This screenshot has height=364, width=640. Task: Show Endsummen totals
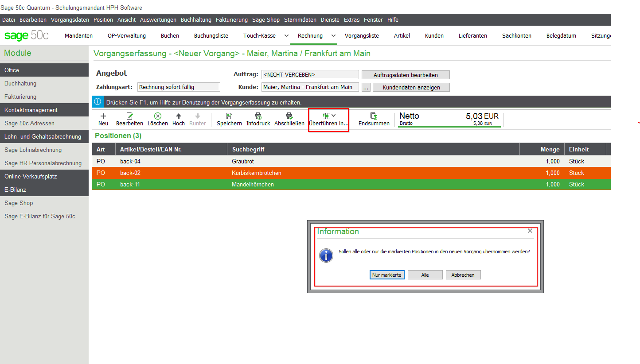(374, 120)
